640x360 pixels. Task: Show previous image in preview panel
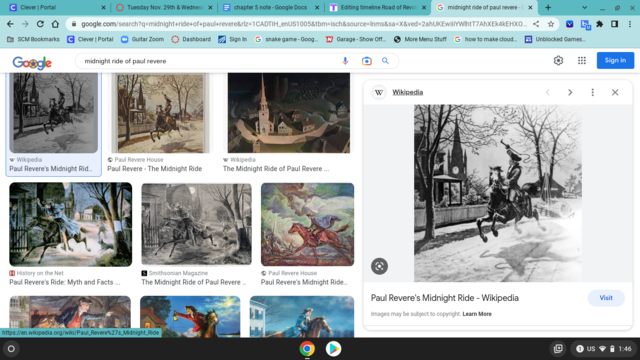tap(548, 92)
